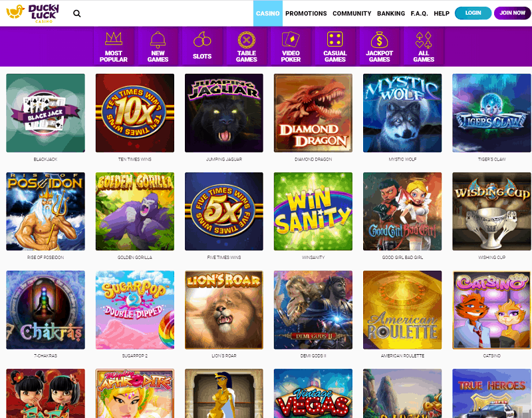This screenshot has height=418, width=532.
Task: Click the Jumping Jaguar caption
Action: point(224,159)
